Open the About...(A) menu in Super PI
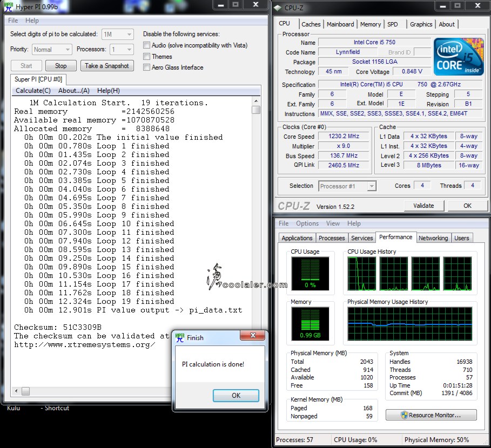 click(x=74, y=91)
